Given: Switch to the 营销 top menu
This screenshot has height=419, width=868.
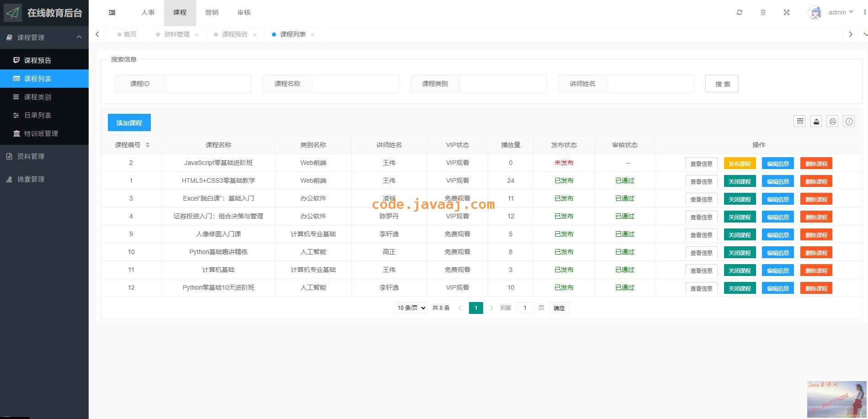Looking at the screenshot, I should click(x=212, y=13).
